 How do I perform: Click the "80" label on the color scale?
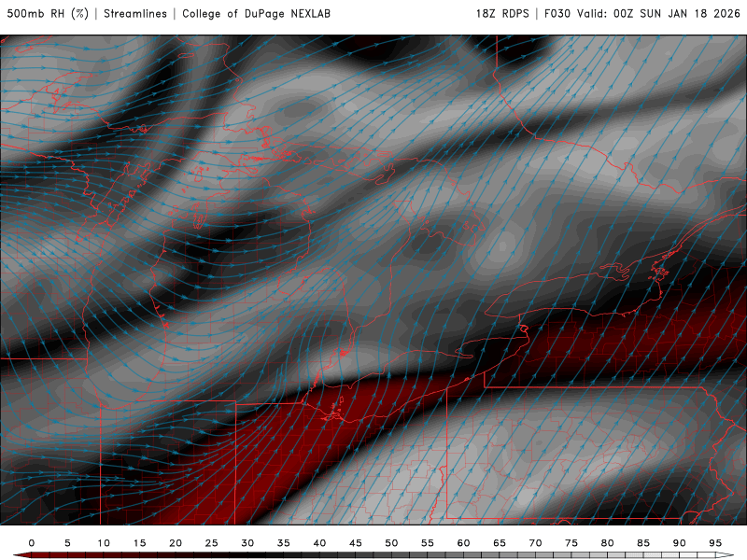pos(607,543)
